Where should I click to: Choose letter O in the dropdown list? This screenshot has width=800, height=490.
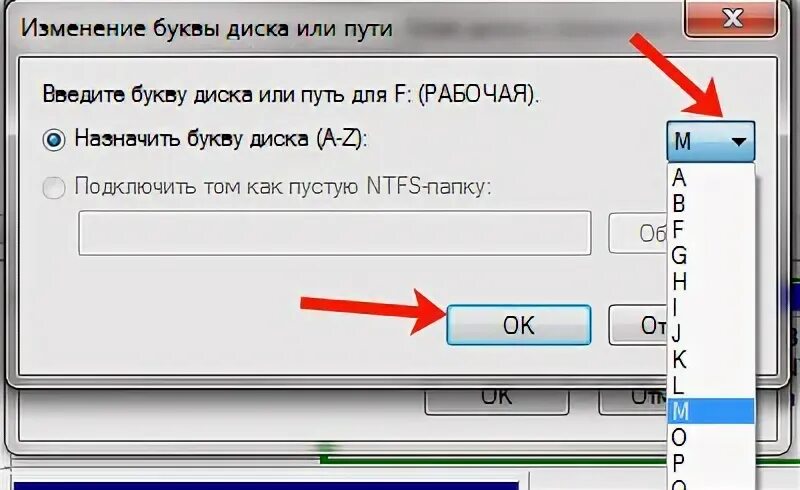(711, 437)
